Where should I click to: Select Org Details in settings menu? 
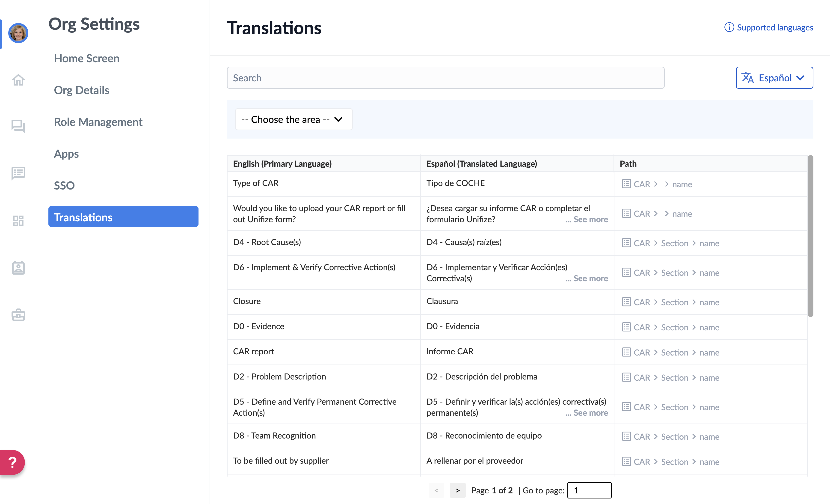click(81, 90)
